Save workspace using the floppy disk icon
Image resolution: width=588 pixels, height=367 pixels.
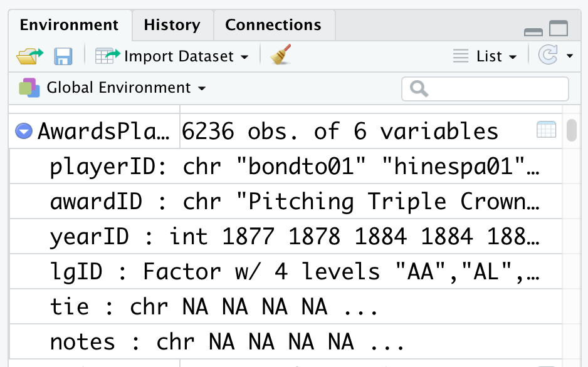(63, 56)
